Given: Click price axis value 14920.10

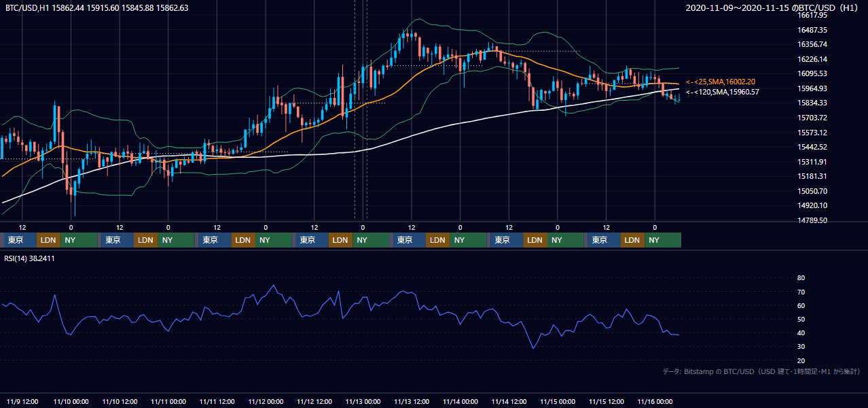Looking at the screenshot, I should pyautogui.click(x=812, y=205).
